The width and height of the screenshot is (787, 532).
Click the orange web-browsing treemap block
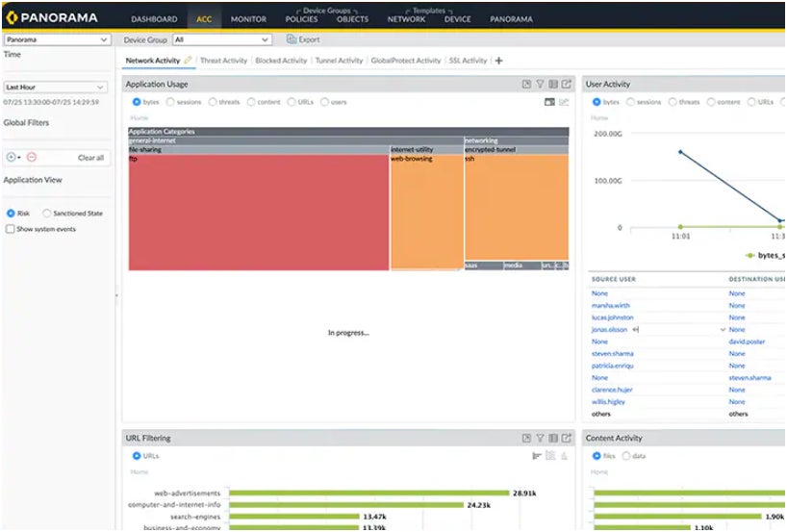426,212
